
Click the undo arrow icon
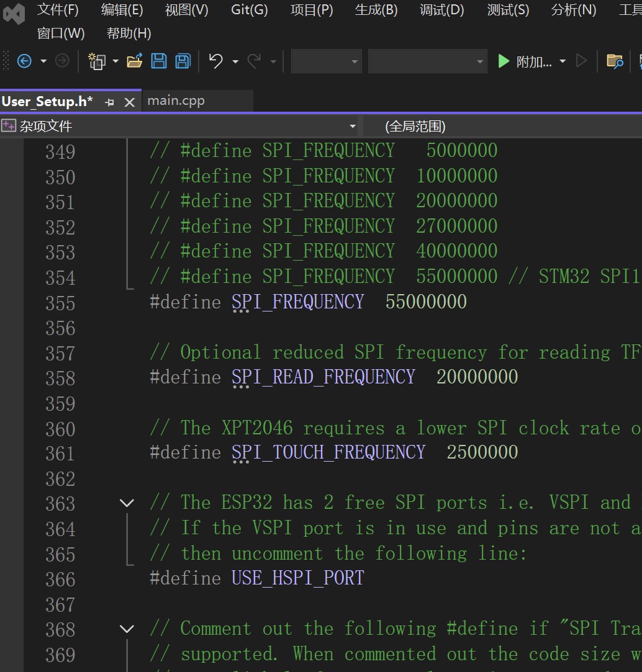click(x=215, y=61)
